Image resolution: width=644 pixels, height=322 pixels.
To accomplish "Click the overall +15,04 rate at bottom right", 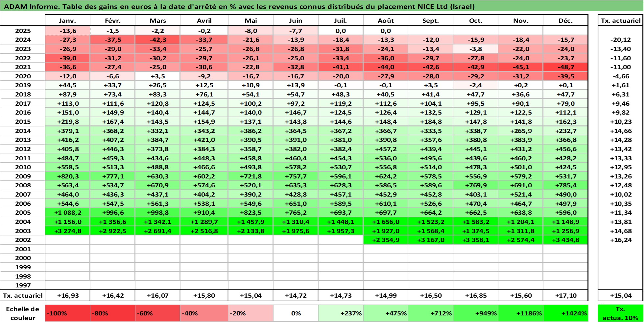I will click(620, 295).
